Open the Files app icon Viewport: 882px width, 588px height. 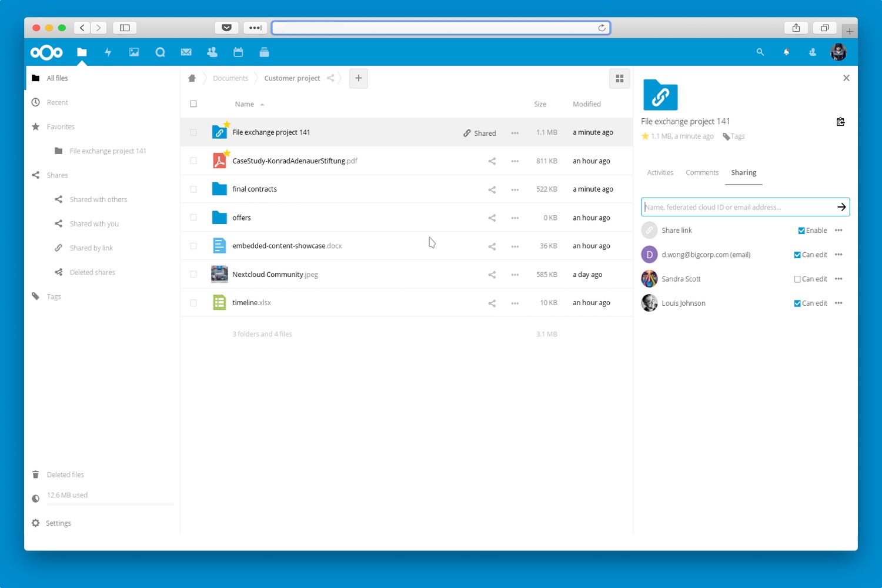click(x=82, y=52)
